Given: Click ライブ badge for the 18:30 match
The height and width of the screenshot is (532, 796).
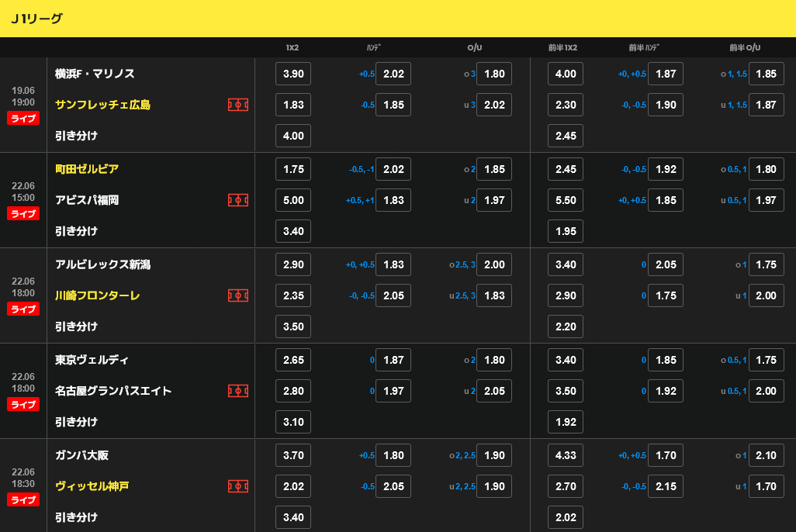Looking at the screenshot, I should pyautogui.click(x=23, y=500).
